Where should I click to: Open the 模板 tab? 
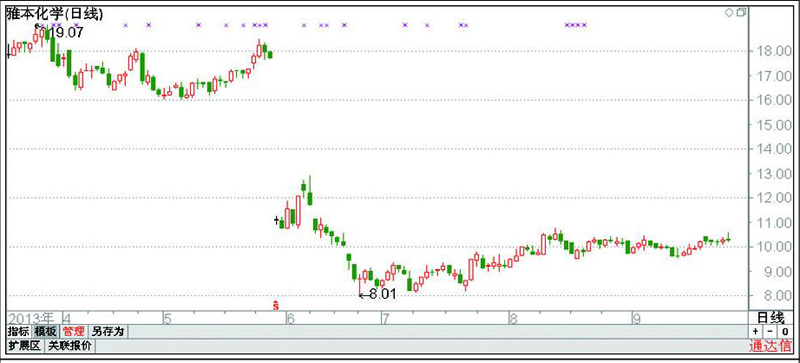[45, 331]
